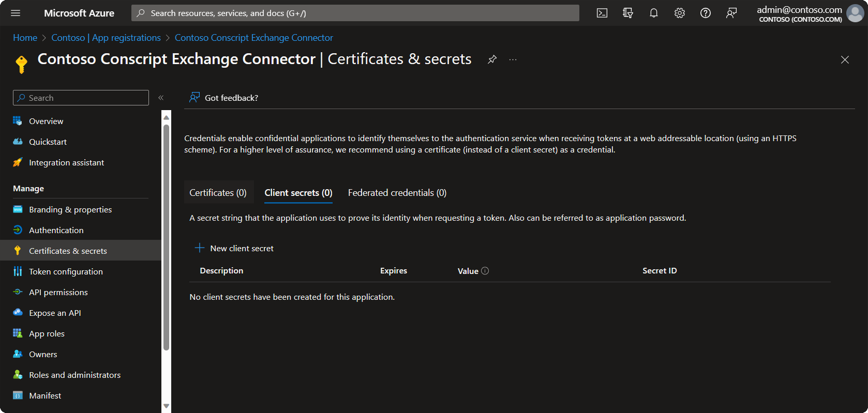Focus the sidebar Search field
Screen dimensions: 868x413
[x=81, y=98]
